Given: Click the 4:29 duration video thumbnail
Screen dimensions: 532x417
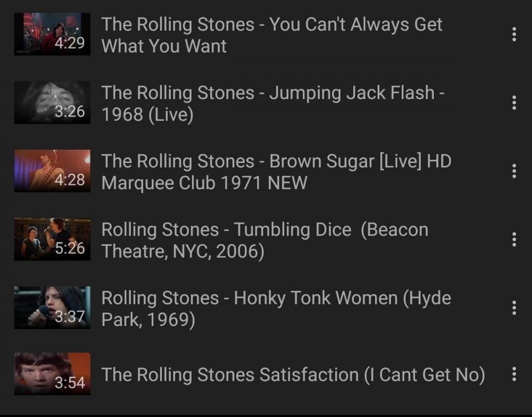Looking at the screenshot, I should [52, 34].
